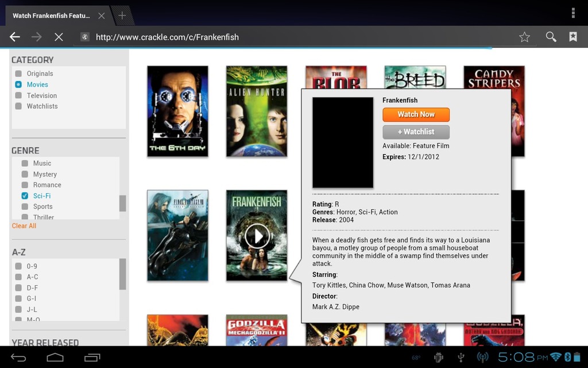Open the Android recent apps button

(x=92, y=358)
